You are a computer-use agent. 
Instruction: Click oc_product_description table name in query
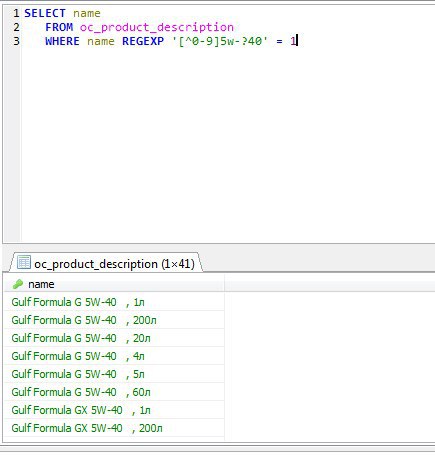point(157,27)
